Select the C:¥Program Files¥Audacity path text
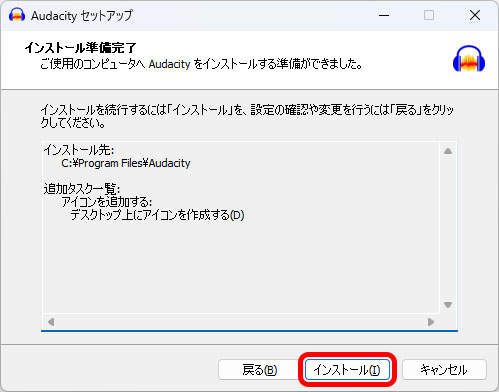This screenshot has width=499, height=392. [x=126, y=163]
